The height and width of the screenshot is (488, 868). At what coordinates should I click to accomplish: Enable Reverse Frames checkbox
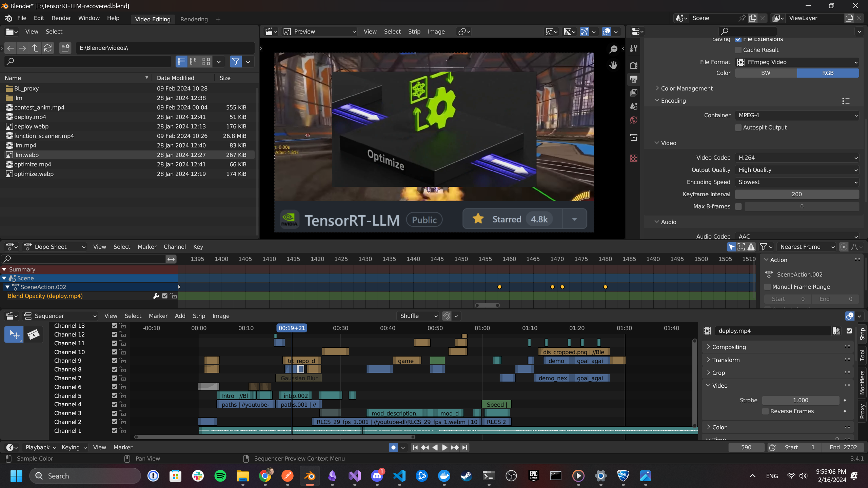point(765,411)
